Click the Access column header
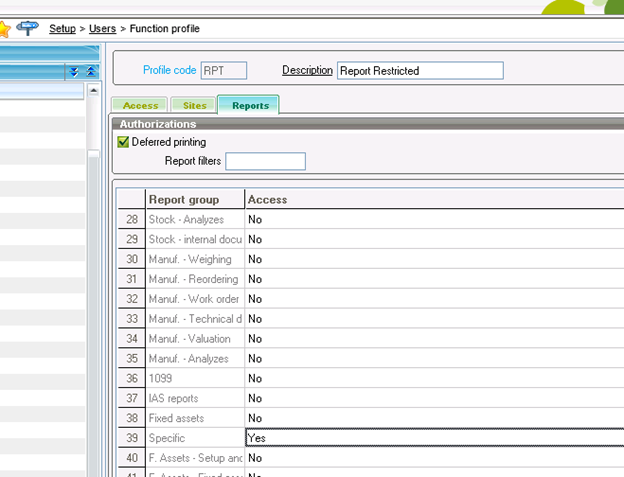 click(434, 199)
